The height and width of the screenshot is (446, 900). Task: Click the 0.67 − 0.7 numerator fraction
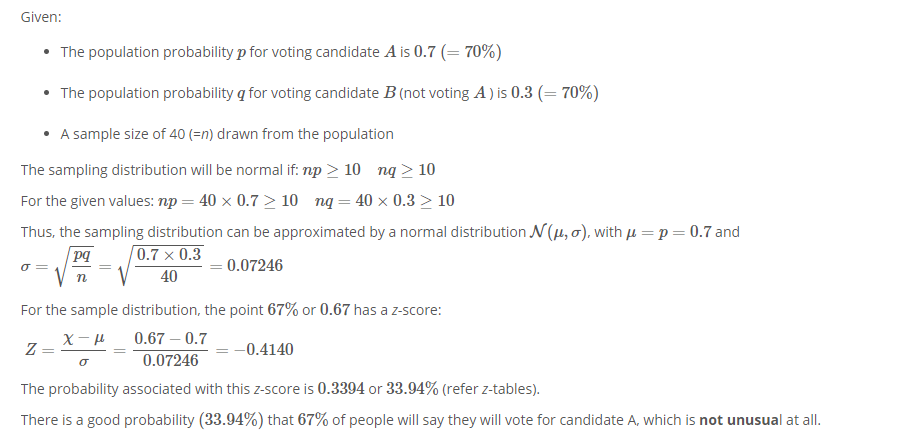170,350
